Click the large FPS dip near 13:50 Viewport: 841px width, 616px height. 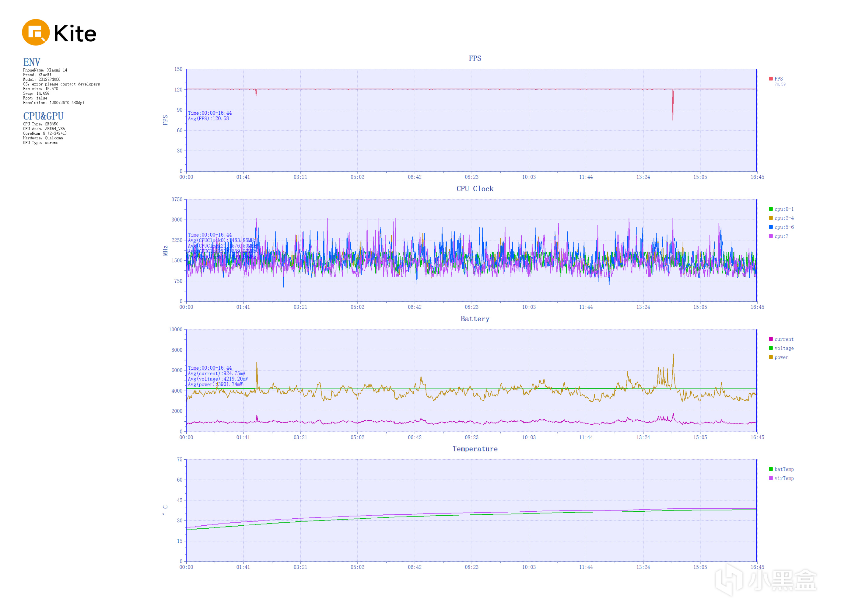click(x=672, y=110)
